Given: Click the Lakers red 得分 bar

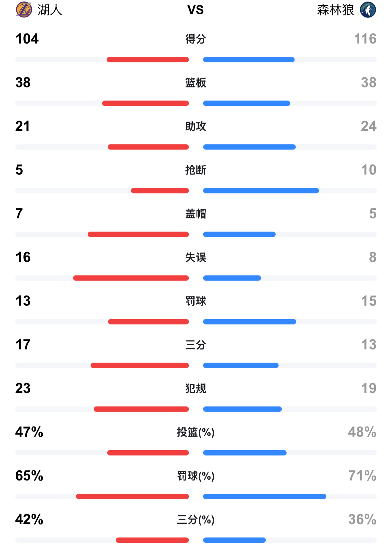Looking at the screenshot, I should [148, 60].
